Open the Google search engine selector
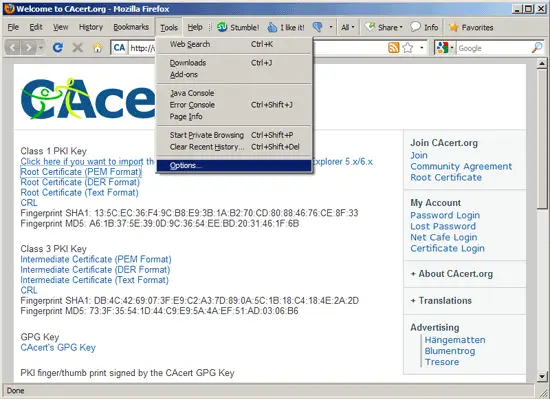The width and height of the screenshot is (550, 399). [445, 48]
